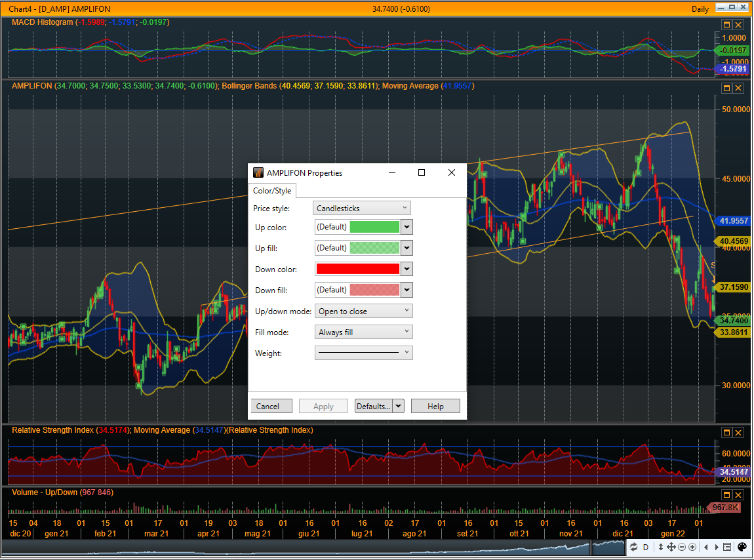Maximize the Volume Up/Down pane
Viewport: 754px width, 560px height.
(x=726, y=494)
